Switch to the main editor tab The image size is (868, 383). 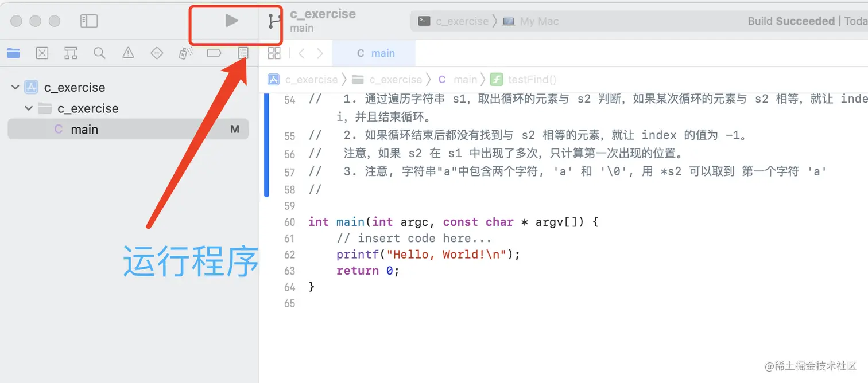click(x=374, y=53)
